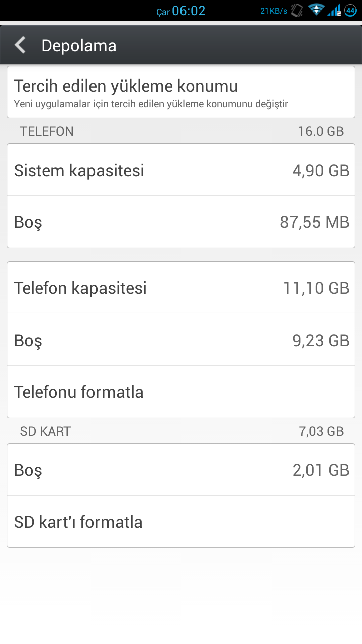Tap the SD KART section header
Screen dimensions: 362x644
pyautogui.click(x=45, y=431)
